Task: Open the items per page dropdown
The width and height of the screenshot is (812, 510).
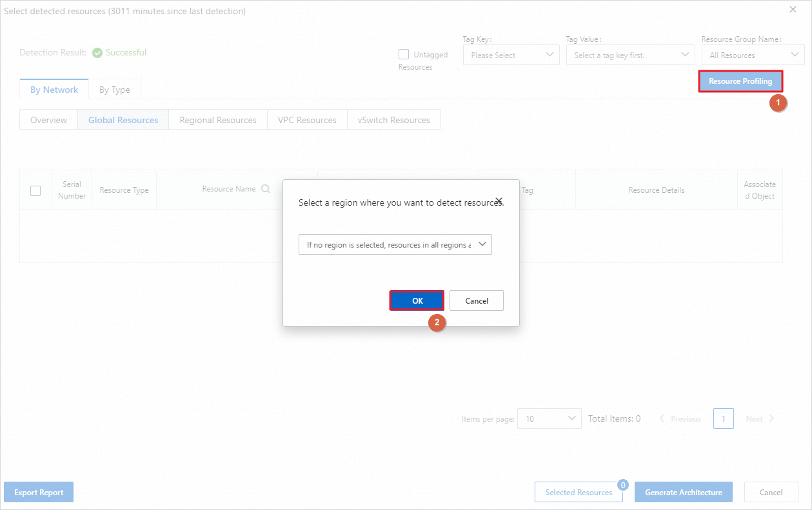Action: click(550, 418)
